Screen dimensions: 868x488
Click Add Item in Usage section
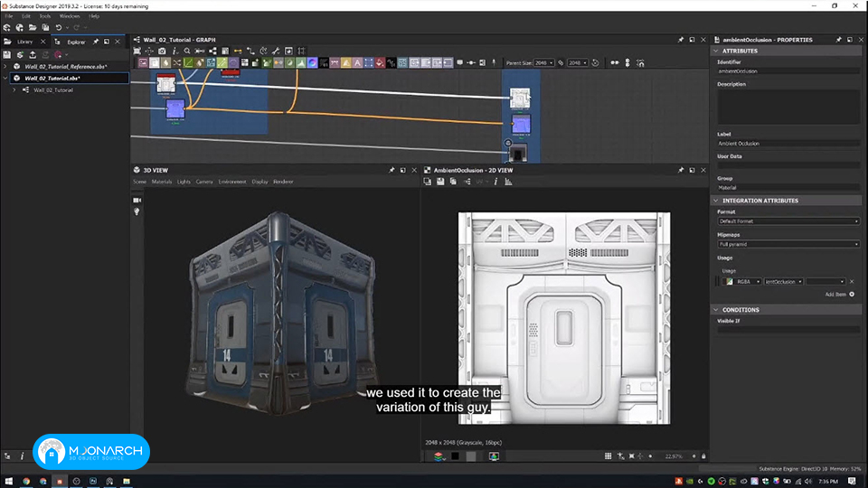[x=839, y=295]
